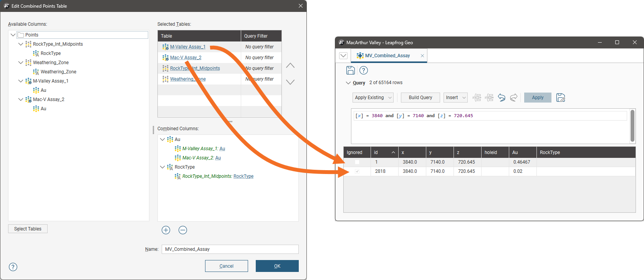This screenshot has height=280, width=644.
Task: Click the query editor vertical scrollbar
Action: click(x=632, y=126)
